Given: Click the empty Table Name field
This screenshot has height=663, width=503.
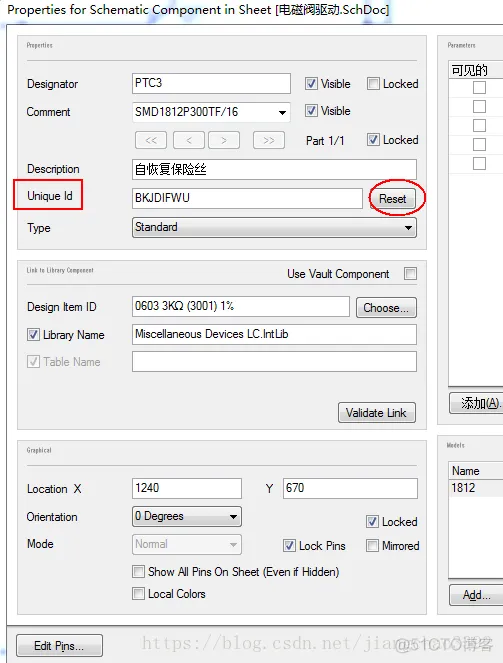Looking at the screenshot, I should (274, 362).
